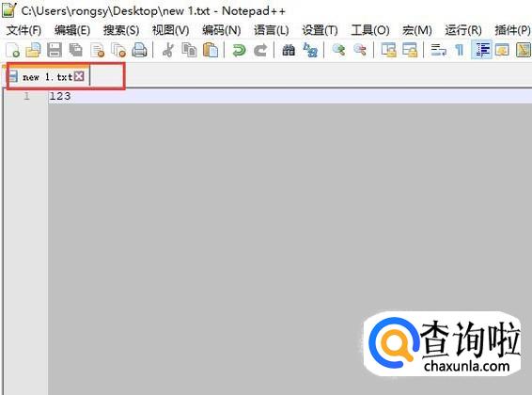532x395 pixels.
Task: Click the Replace toolbar icon
Action: pyautogui.click(x=310, y=50)
